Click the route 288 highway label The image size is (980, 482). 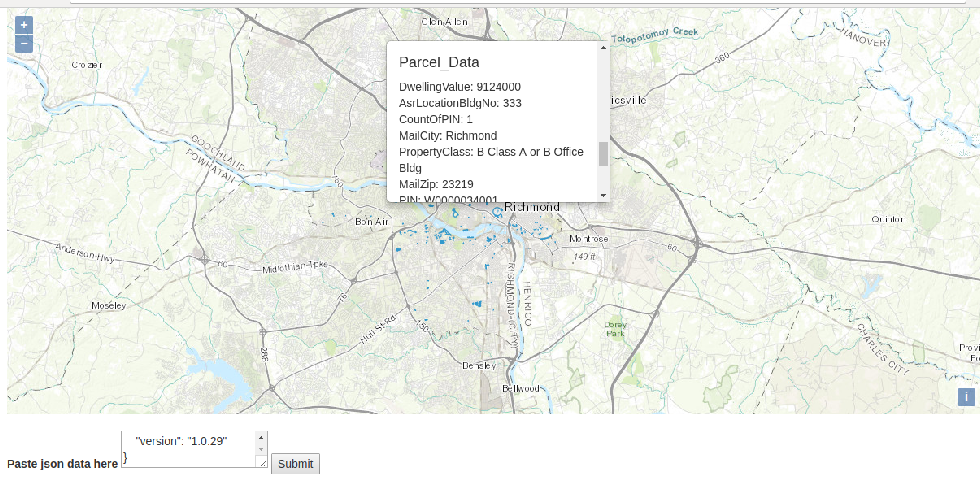click(x=264, y=354)
